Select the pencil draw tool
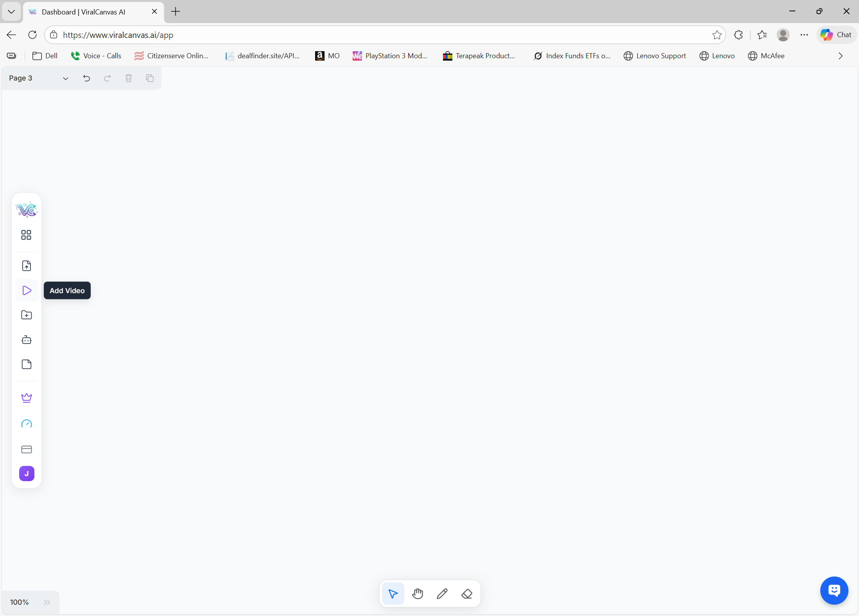This screenshot has width=859, height=616. coord(442,594)
